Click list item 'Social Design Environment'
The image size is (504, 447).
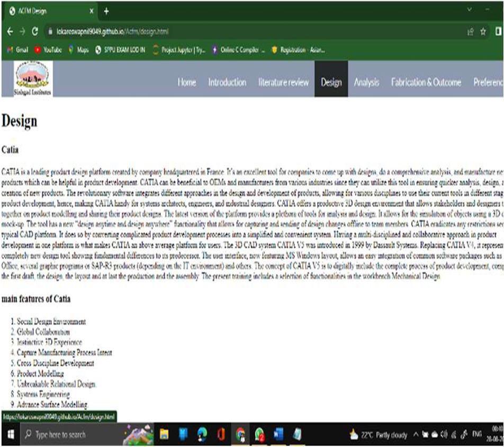pos(51,322)
